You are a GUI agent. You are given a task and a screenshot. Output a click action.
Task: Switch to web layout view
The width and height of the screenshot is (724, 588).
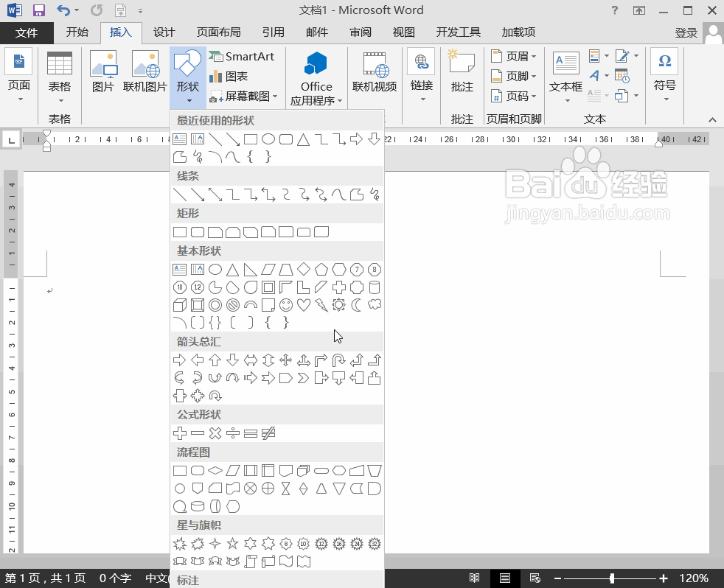point(535,578)
